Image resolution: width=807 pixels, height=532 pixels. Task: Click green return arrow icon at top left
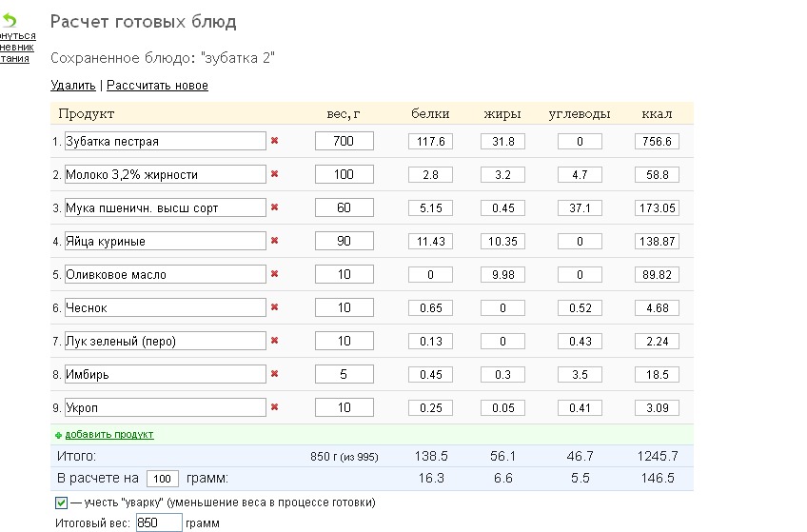tap(10, 20)
